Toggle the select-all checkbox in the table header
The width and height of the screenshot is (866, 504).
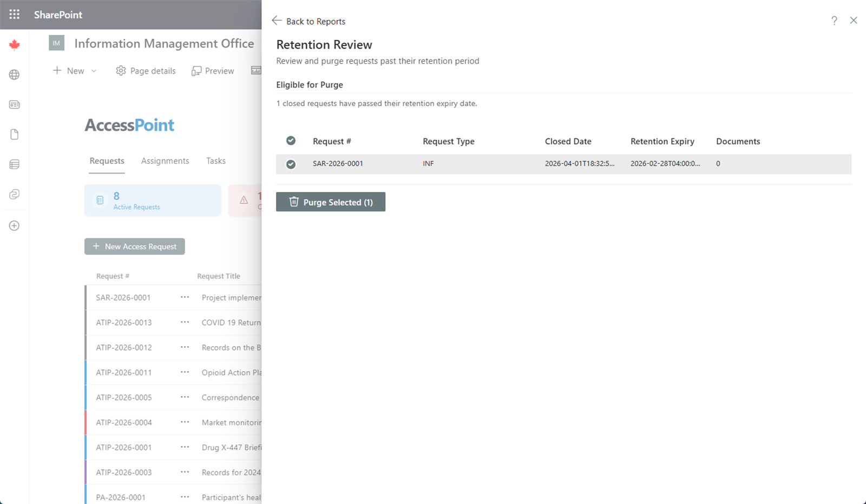point(291,140)
